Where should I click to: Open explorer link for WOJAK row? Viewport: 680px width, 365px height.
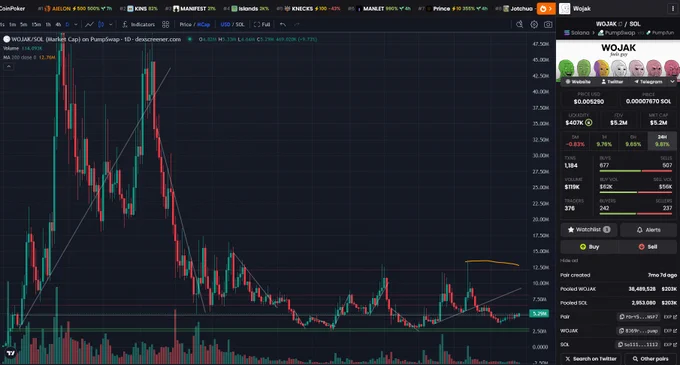pos(670,331)
